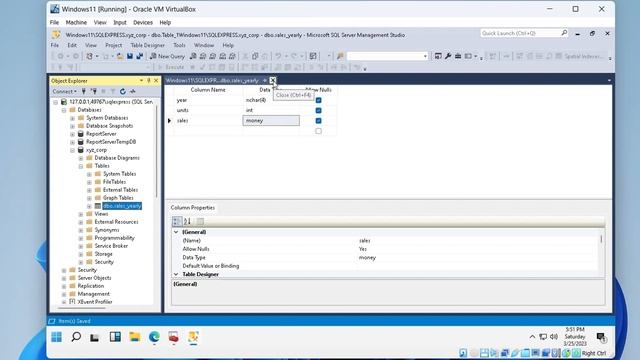This screenshot has height=360, width=640.
Task: Click the Alphabetical sort icon in Column Properties
Action: coord(187,221)
